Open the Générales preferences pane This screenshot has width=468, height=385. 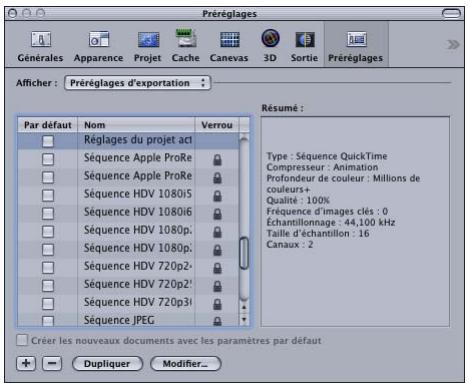[40, 46]
